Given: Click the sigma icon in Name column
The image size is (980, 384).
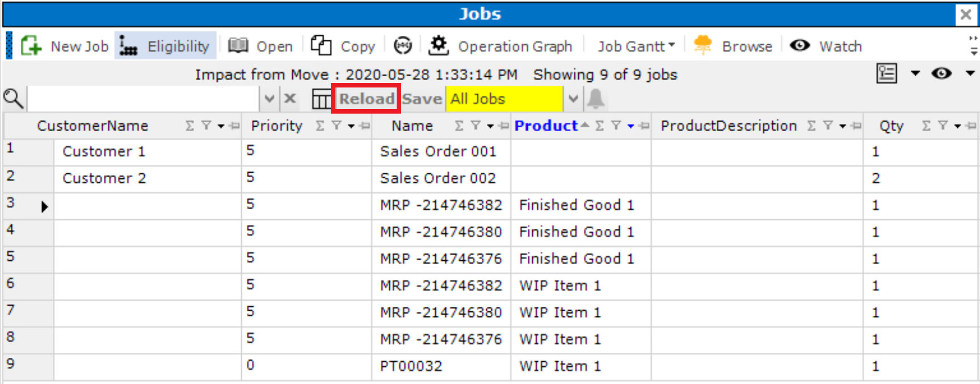Looking at the screenshot, I should pyautogui.click(x=460, y=126).
